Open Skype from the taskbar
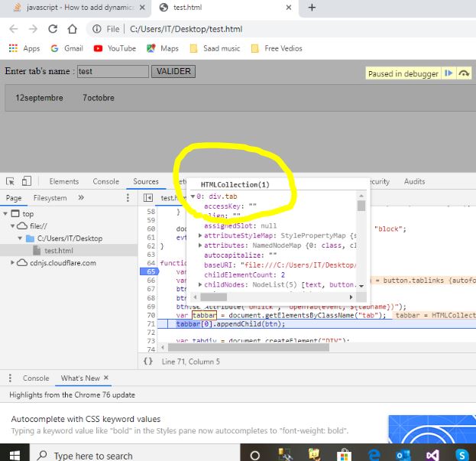The height and width of the screenshot is (461, 476). [462, 455]
